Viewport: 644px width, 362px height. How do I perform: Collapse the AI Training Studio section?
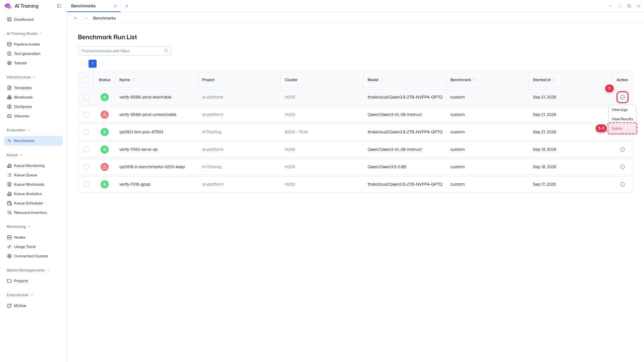coord(24,34)
